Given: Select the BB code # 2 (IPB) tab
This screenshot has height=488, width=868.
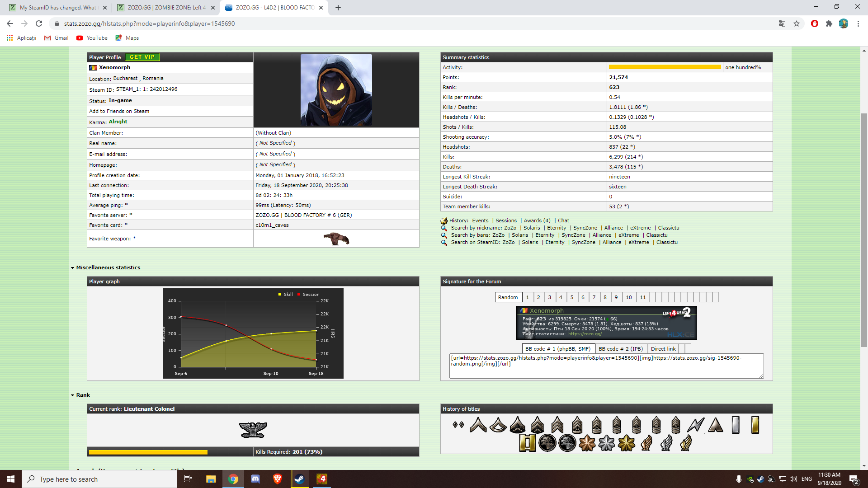Looking at the screenshot, I should 620,349.
